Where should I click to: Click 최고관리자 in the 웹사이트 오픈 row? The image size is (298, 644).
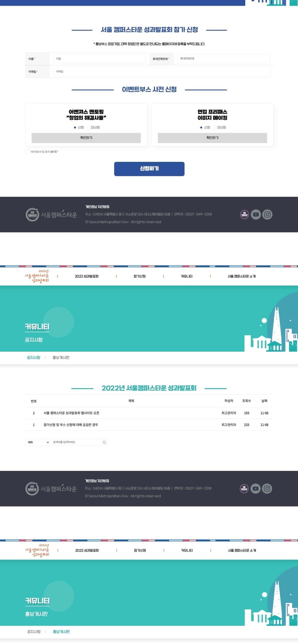(x=229, y=413)
